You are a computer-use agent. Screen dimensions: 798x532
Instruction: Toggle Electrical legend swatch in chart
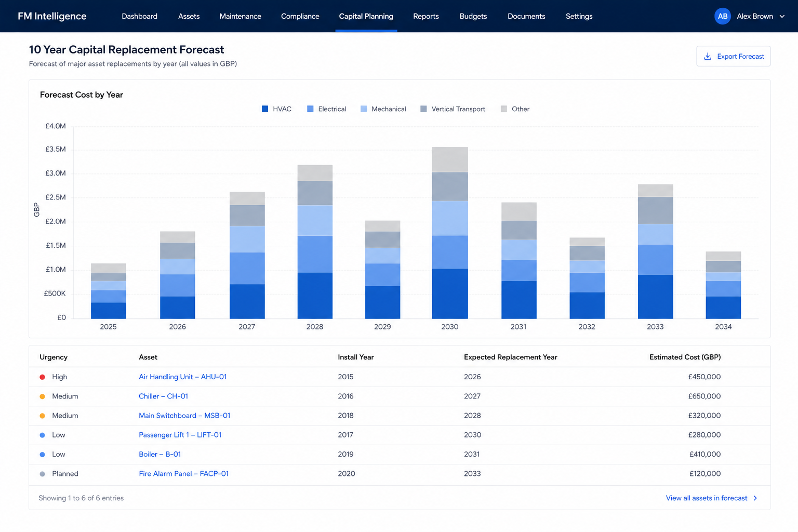(x=310, y=109)
